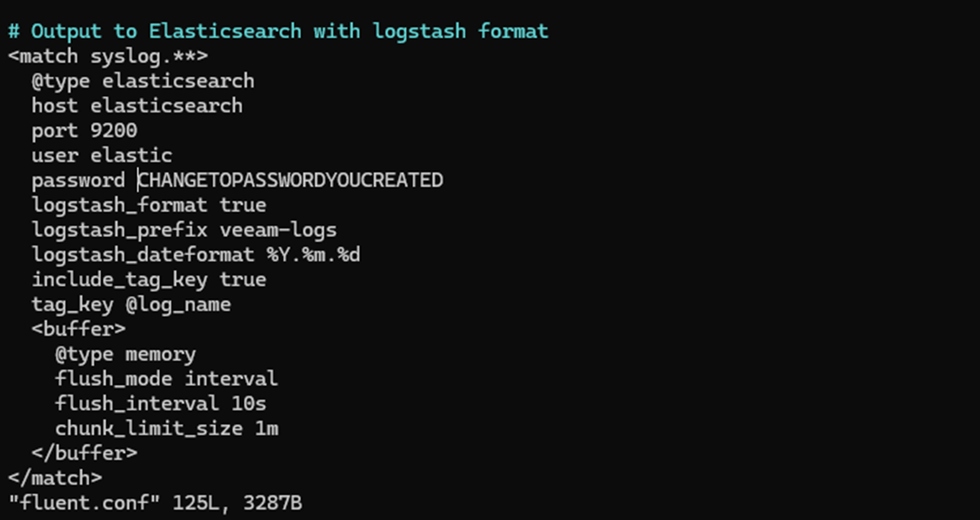Click the logstash_format true setting
Viewport: 980px width, 520px height.
(x=149, y=205)
